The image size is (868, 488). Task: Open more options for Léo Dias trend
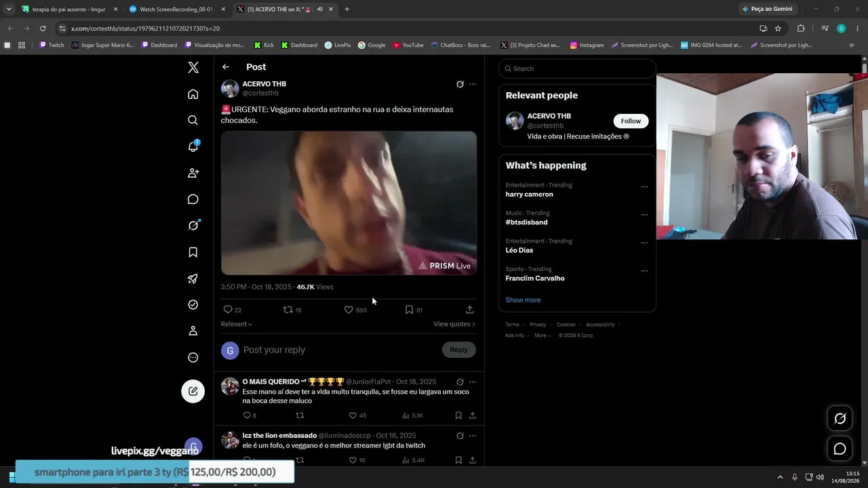[x=644, y=243]
